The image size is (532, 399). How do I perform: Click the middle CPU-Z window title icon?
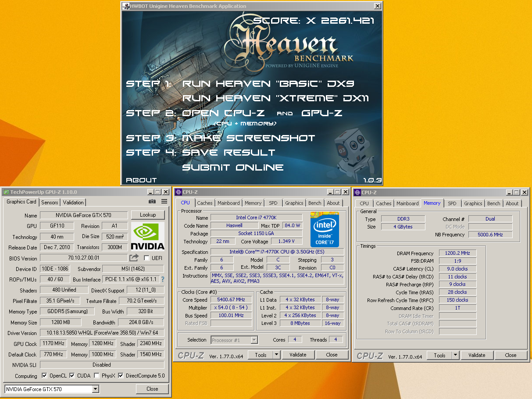[179, 192]
